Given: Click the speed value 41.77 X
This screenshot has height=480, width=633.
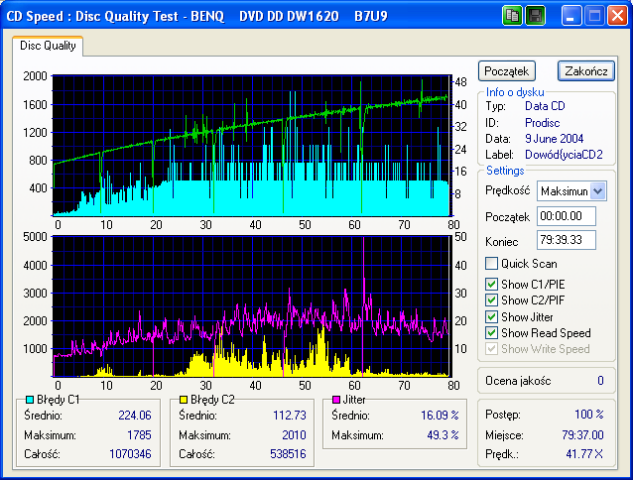Looking at the screenshot, I should pyautogui.click(x=584, y=454).
